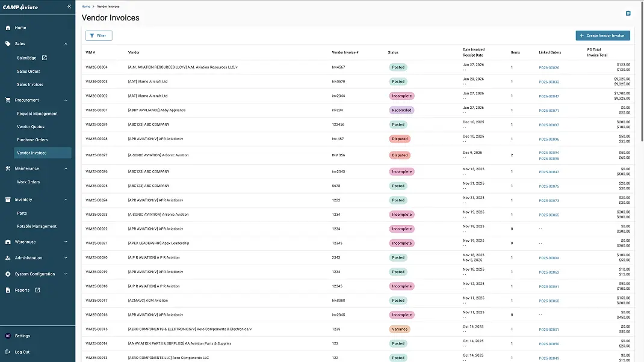The height and width of the screenshot is (362, 644).
Task: Click the Reconciled status badge
Action: tap(401, 111)
